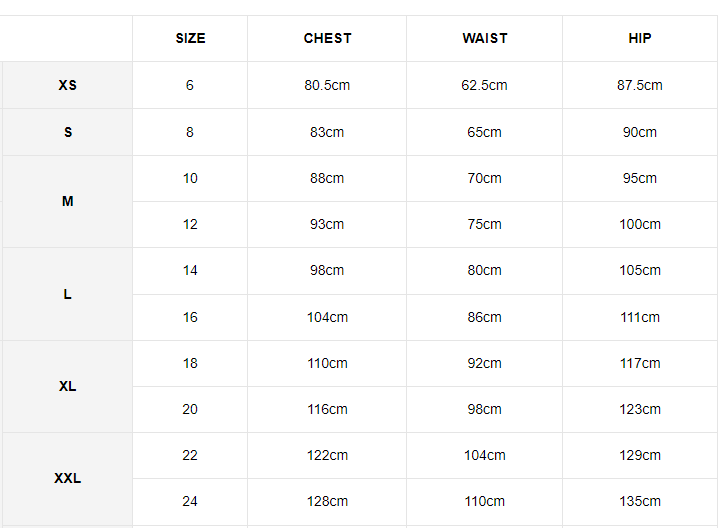This screenshot has height=528, width=725.
Task: Click the 87.5cm hip cell
Action: coord(640,85)
